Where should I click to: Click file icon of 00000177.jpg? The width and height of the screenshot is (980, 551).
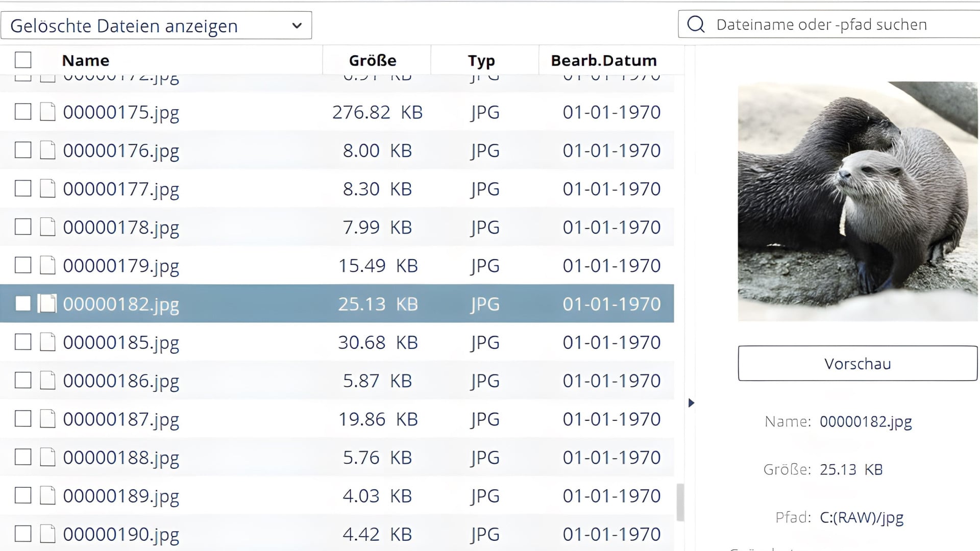pos(47,188)
